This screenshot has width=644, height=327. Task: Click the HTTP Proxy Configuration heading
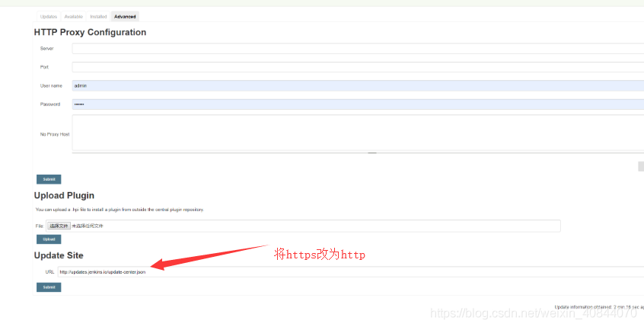[x=90, y=33]
